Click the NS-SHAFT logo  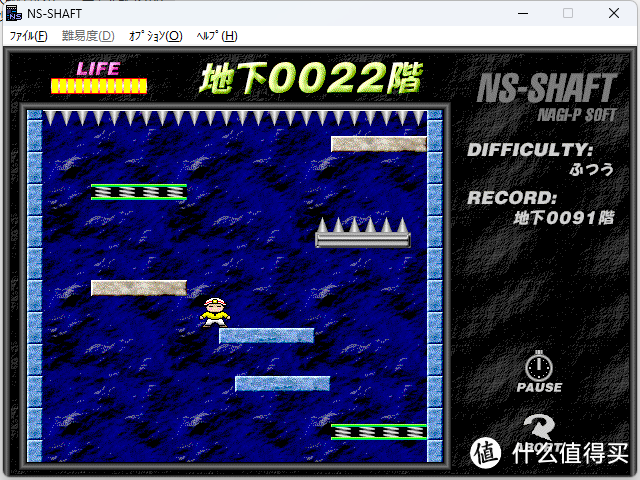[x=547, y=88]
